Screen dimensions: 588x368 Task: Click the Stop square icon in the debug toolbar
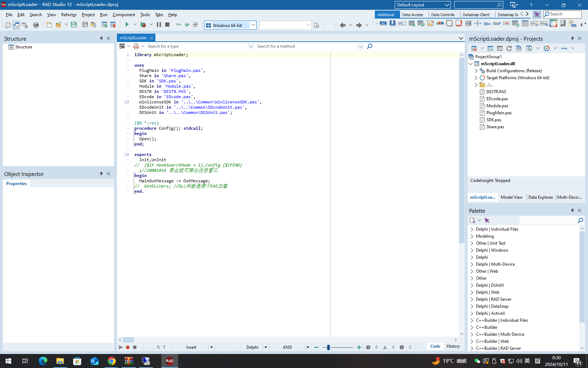pyautogui.click(x=167, y=25)
